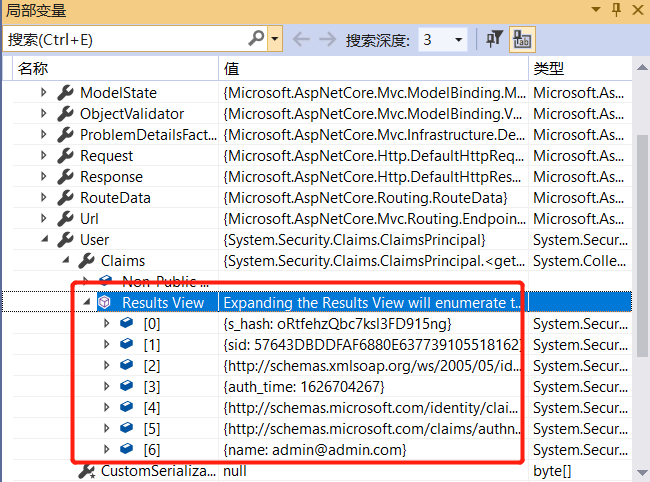Viewport: 650px width, 482px height.
Task: Open the search depth combo box
Action: (443, 39)
